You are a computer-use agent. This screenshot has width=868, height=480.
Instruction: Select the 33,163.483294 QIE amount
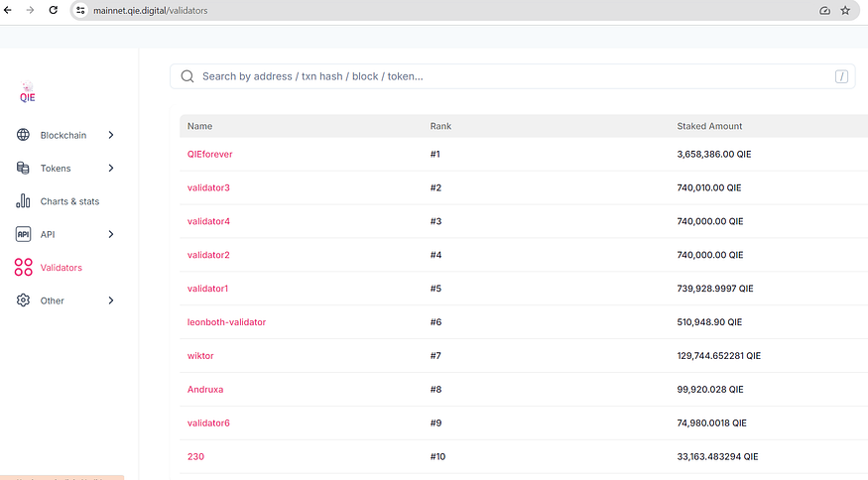(x=717, y=457)
